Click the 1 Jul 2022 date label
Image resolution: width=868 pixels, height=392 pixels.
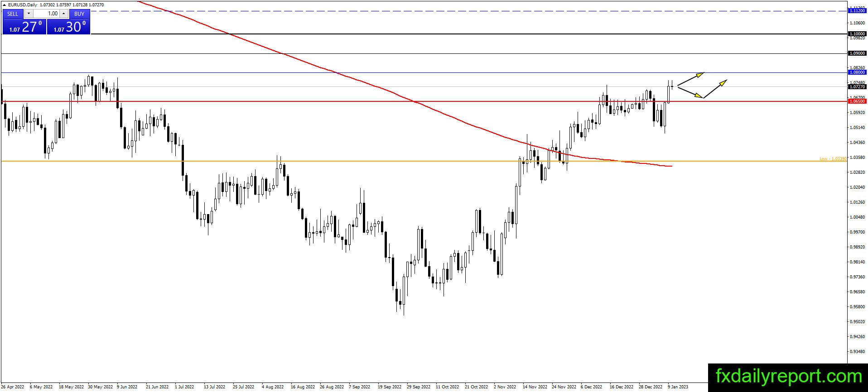[x=184, y=387]
